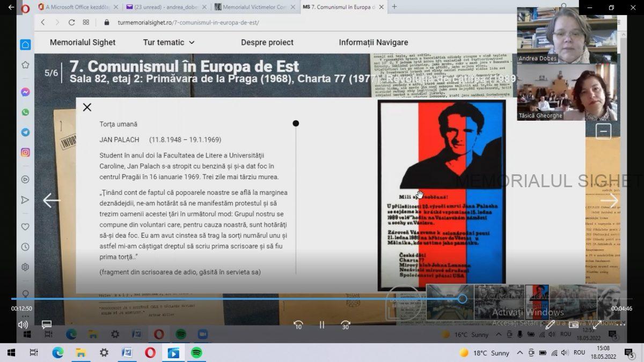644x362 pixels.
Task: Skip back 10 seconds
Action: [x=298, y=324]
